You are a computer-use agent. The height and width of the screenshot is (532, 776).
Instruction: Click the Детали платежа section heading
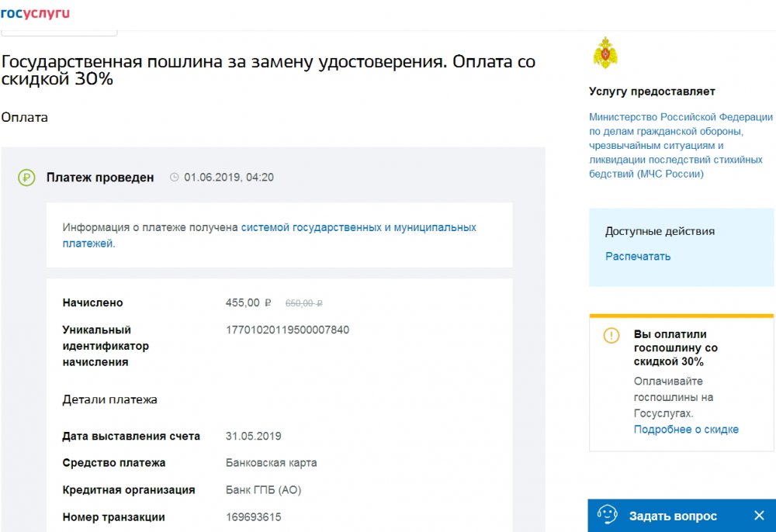[x=109, y=399]
